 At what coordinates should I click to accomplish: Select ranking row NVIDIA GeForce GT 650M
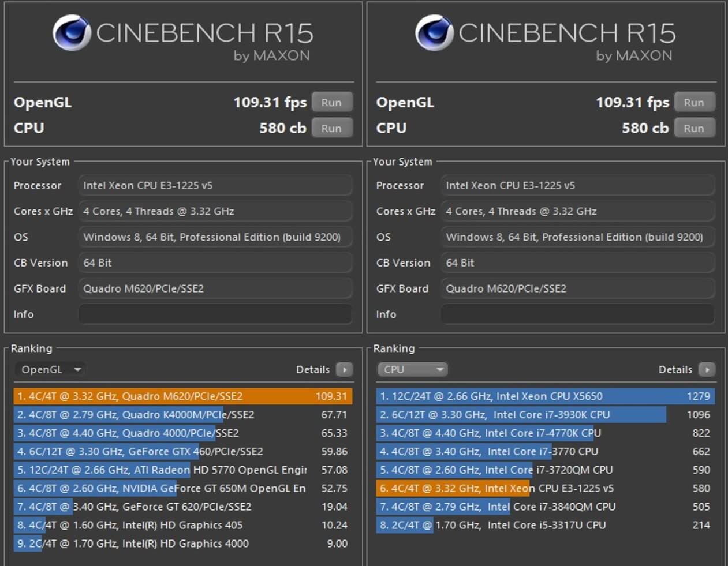tap(182, 489)
